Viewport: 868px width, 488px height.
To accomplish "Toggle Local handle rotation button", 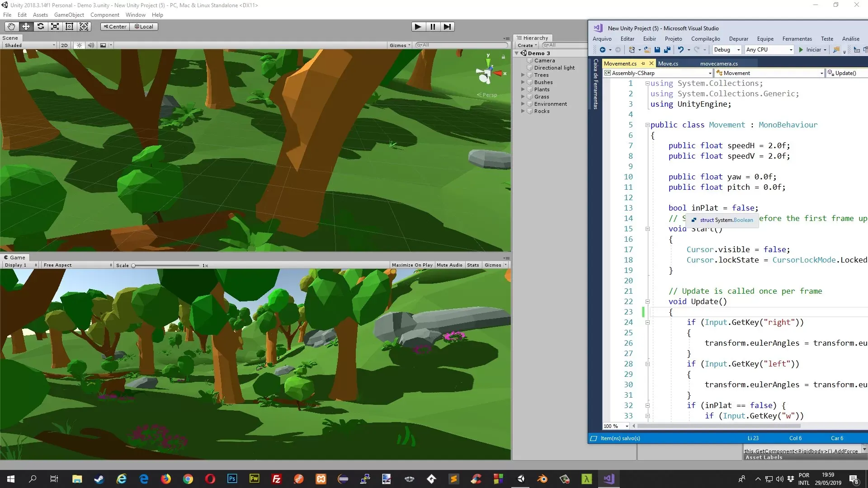I will click(x=144, y=27).
